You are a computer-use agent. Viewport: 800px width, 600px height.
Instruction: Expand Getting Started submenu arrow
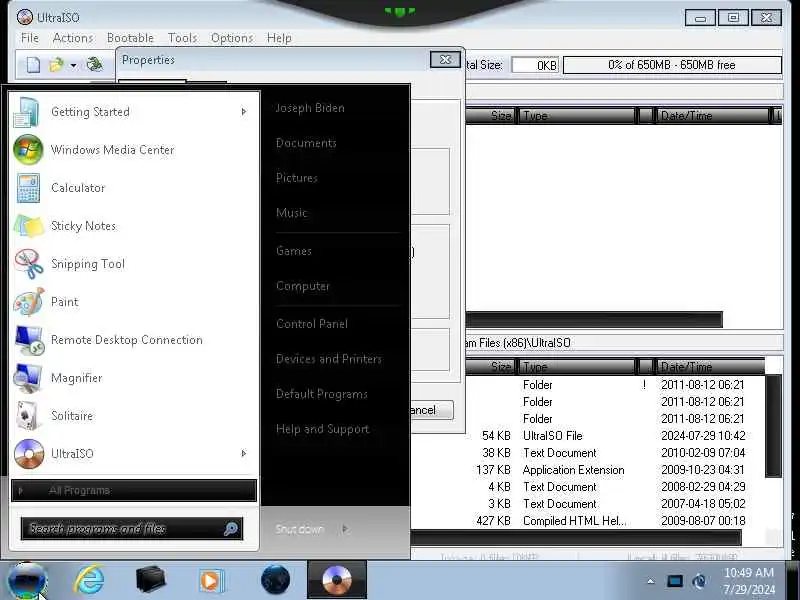[244, 112]
